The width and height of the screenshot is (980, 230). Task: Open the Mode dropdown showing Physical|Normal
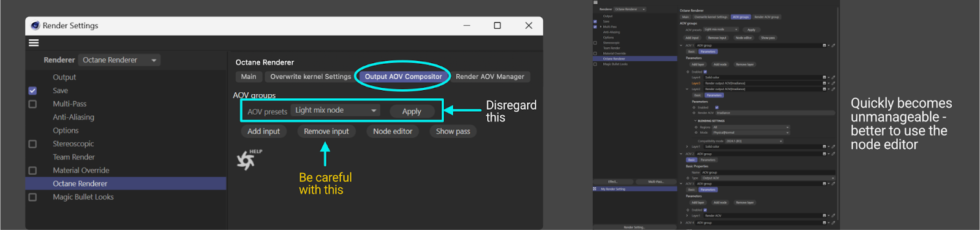pos(750,132)
